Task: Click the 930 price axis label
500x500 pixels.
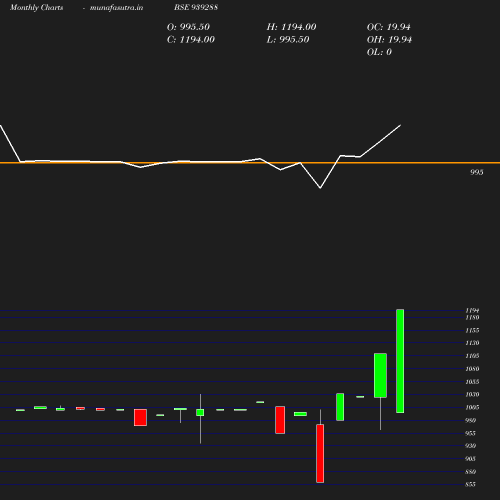Action: (470, 446)
